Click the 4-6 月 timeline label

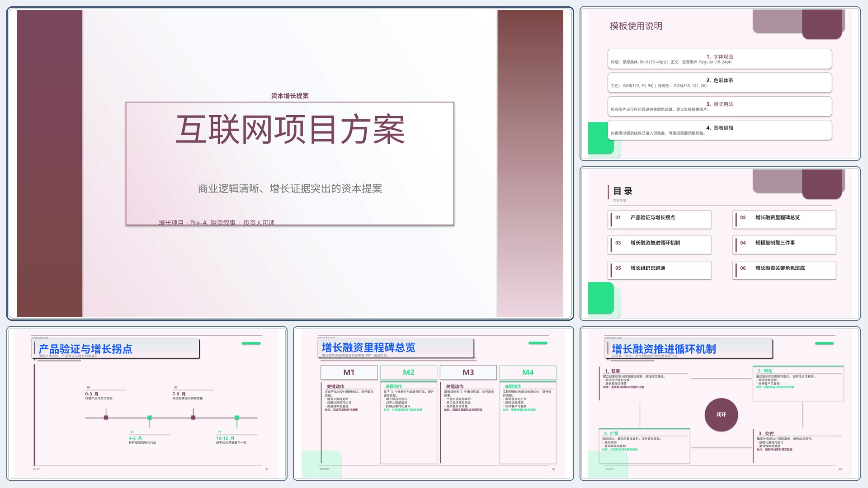coord(135,438)
